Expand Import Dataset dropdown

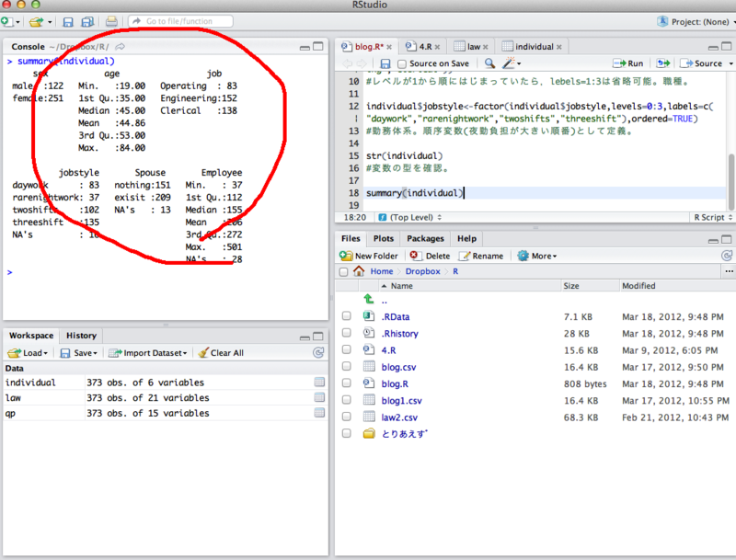tap(148, 353)
